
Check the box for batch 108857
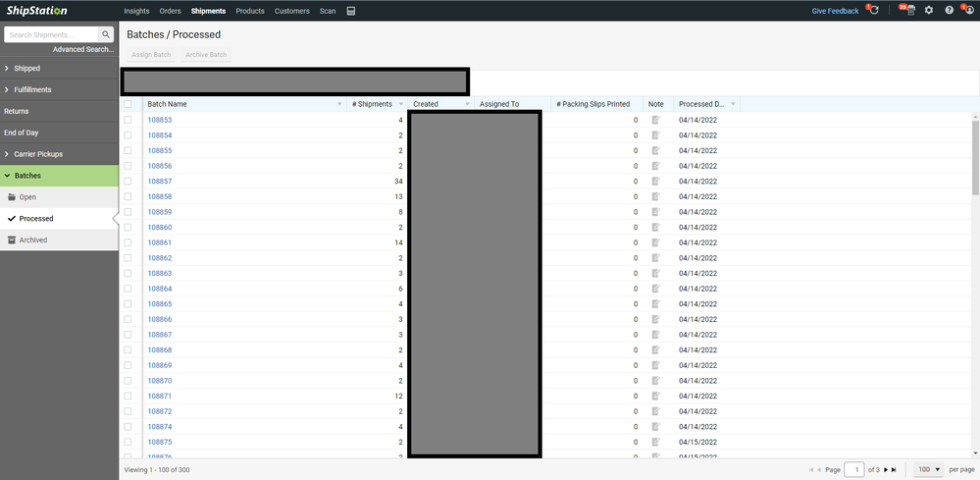pos(128,182)
